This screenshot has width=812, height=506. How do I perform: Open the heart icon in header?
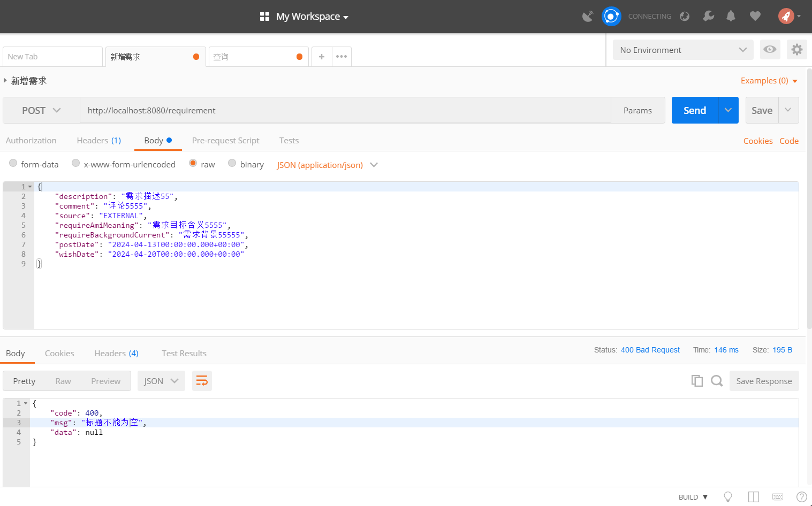pyautogui.click(x=755, y=16)
